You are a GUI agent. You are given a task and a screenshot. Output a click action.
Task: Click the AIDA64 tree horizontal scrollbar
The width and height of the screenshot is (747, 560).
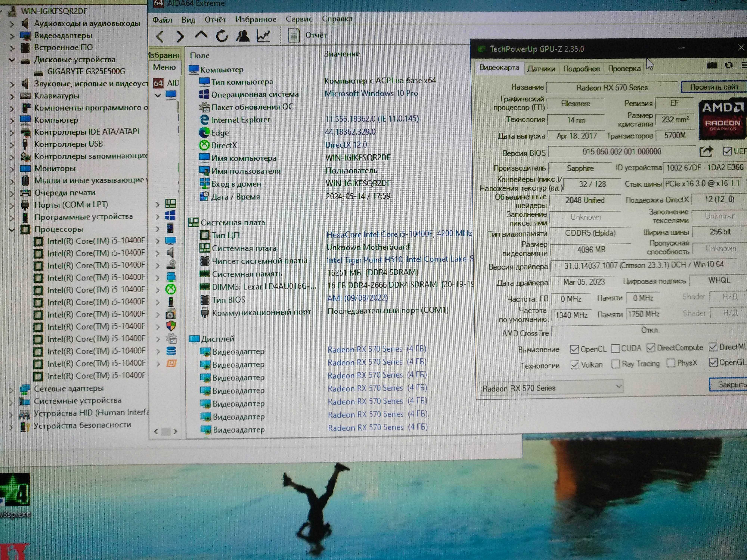point(165,431)
